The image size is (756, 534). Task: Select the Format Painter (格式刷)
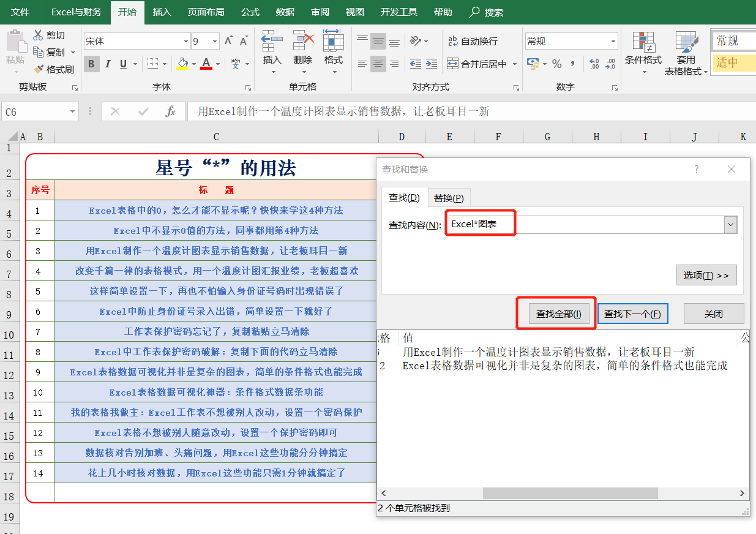[54, 69]
